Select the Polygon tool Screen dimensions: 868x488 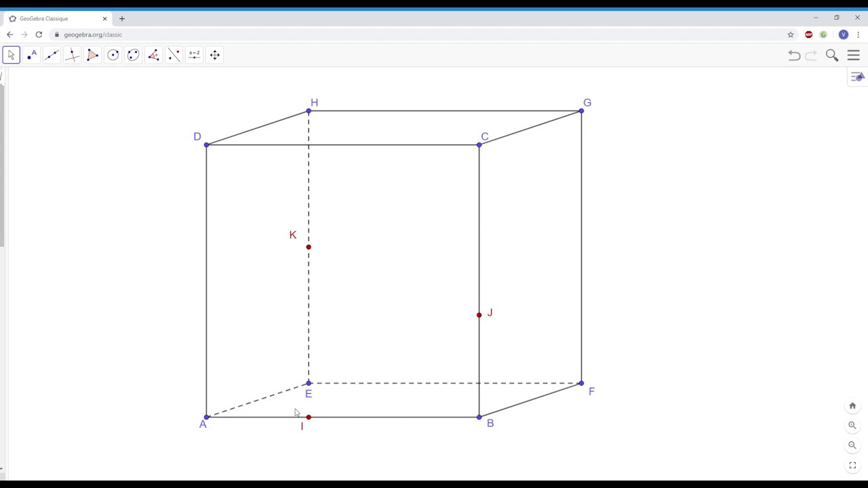coord(93,55)
